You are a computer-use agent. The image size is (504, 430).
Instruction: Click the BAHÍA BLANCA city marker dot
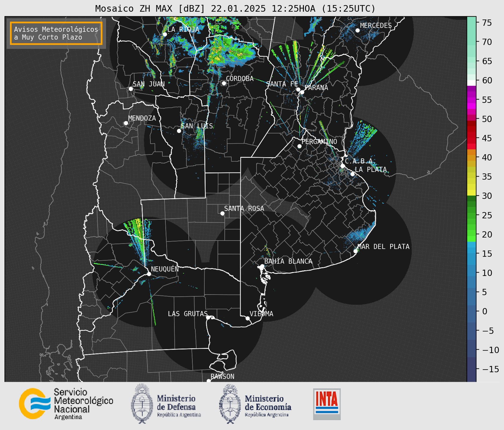click(x=262, y=266)
